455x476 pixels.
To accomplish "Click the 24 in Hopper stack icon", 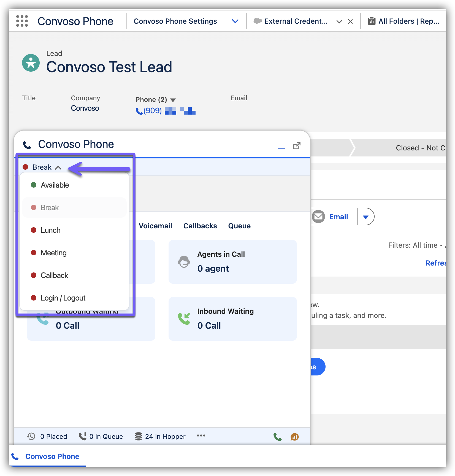I will point(139,436).
